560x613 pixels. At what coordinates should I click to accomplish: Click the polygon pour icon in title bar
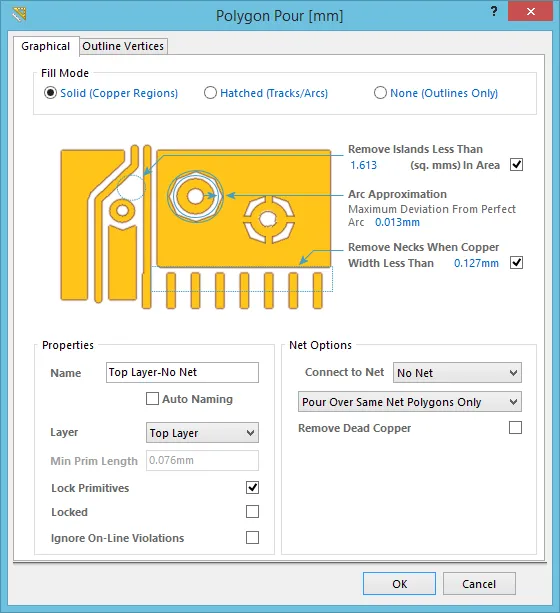tap(19, 14)
